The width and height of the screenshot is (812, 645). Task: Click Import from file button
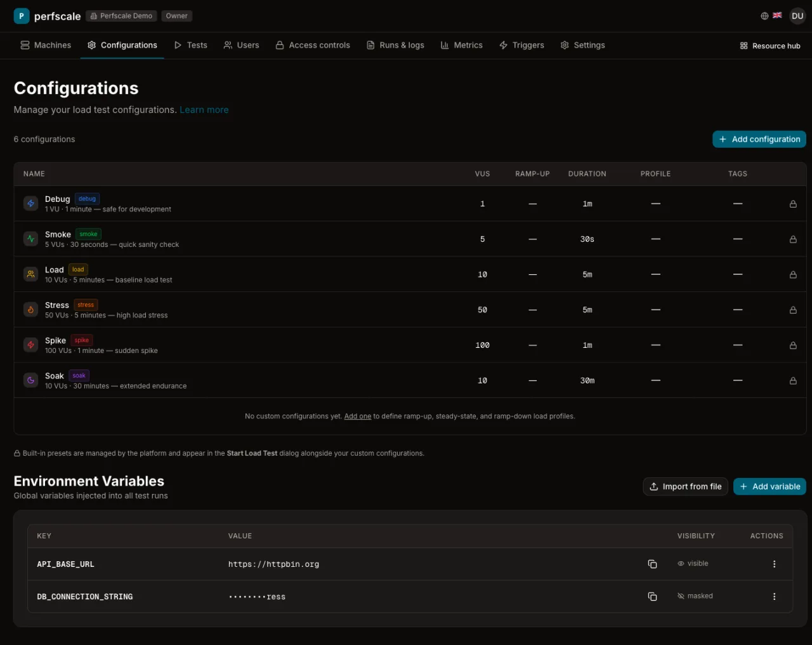[x=685, y=486]
